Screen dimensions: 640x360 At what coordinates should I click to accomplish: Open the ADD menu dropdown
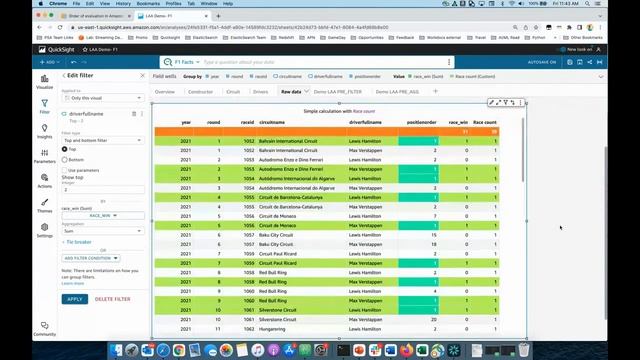pyautogui.click(x=50, y=62)
